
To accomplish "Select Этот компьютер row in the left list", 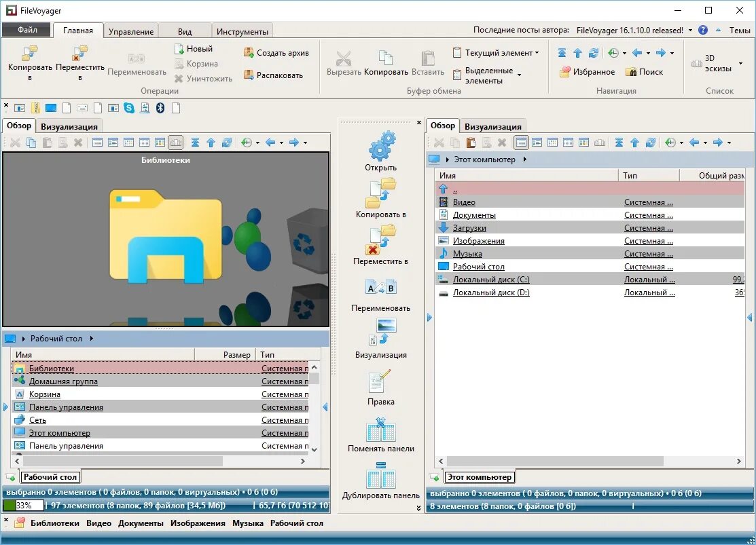I will [160, 433].
